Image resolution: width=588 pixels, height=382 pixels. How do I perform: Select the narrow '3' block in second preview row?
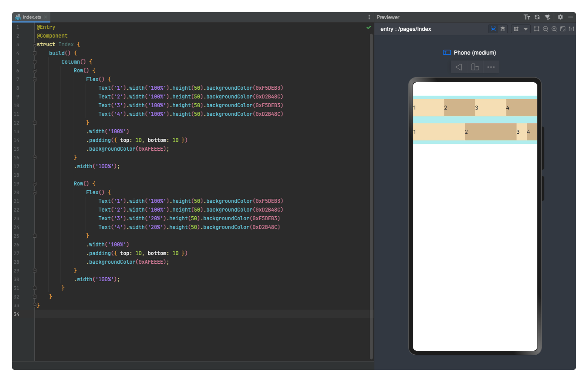(522, 132)
